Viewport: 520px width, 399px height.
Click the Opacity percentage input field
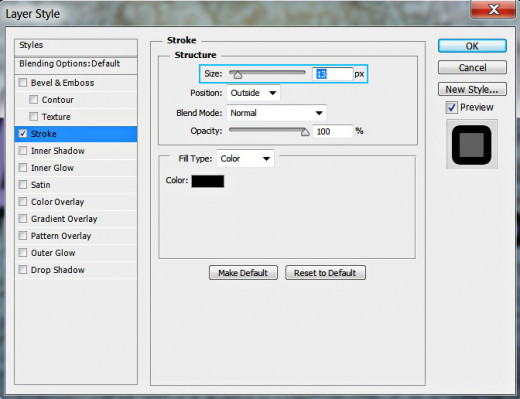pos(332,131)
